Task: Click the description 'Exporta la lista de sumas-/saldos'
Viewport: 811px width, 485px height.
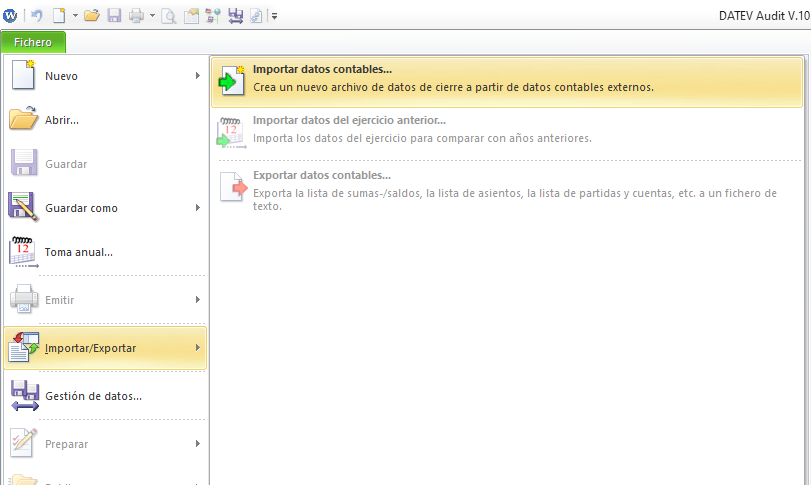Action: pyautogui.click(x=515, y=200)
